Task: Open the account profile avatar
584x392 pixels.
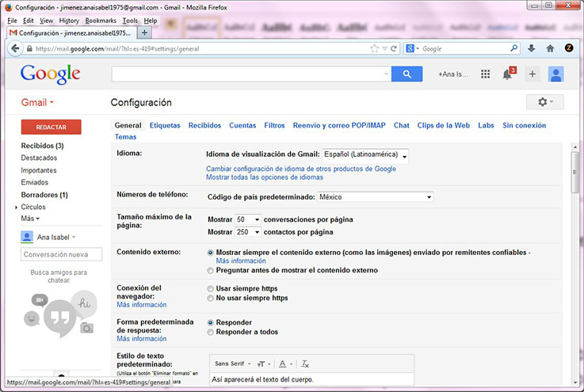Action: 555,74
